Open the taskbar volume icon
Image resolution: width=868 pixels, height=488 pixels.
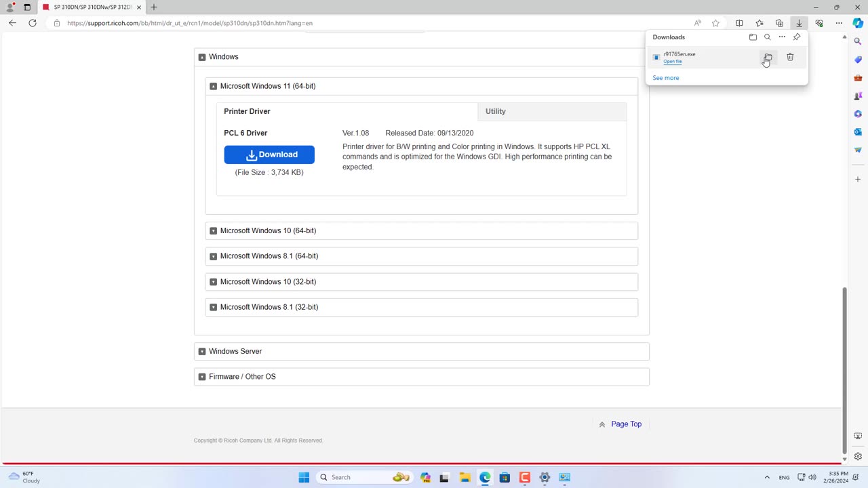(x=812, y=477)
